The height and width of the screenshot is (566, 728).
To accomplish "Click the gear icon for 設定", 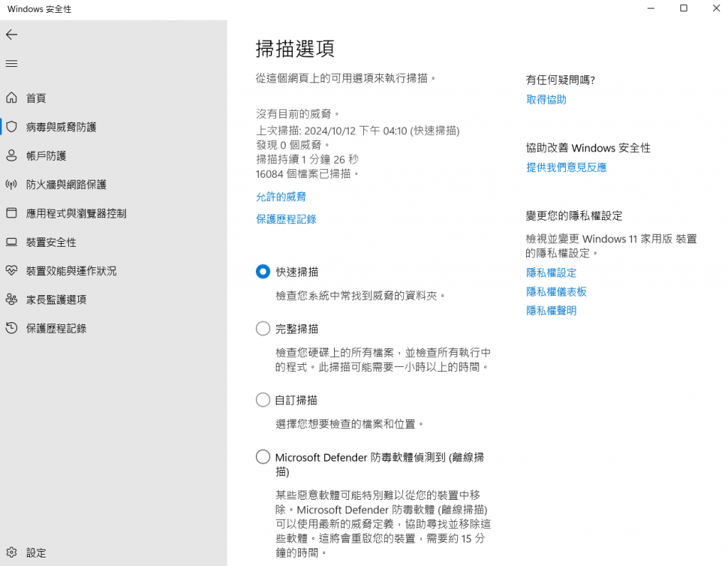I will pos(11,552).
